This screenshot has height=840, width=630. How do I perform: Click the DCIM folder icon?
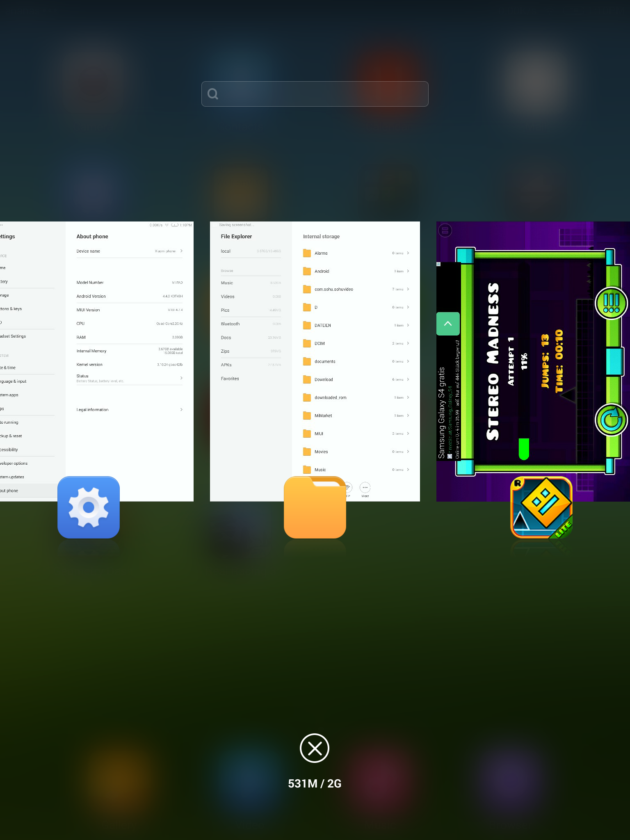307,343
